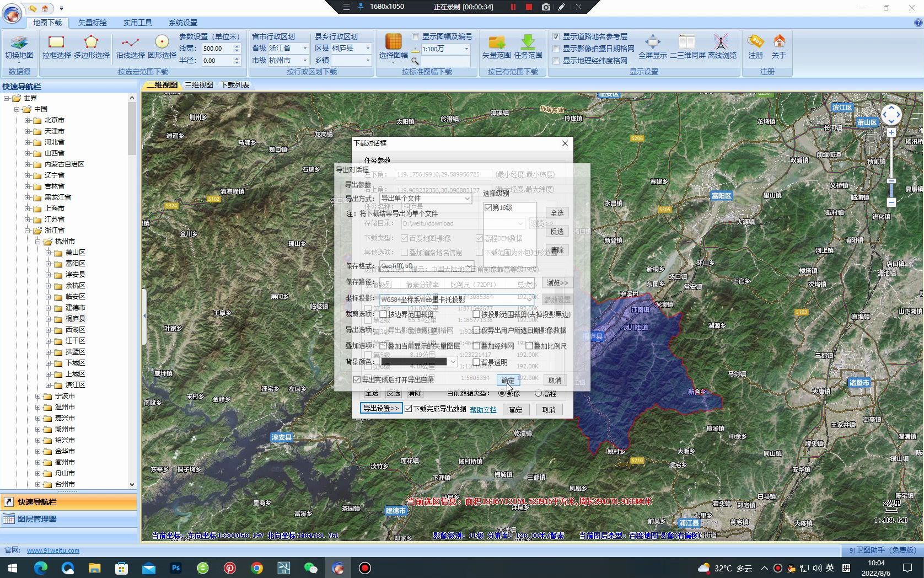Click the magnifier search icon in 按标准图幅下载
The height and width of the screenshot is (578, 924).
[x=415, y=61]
